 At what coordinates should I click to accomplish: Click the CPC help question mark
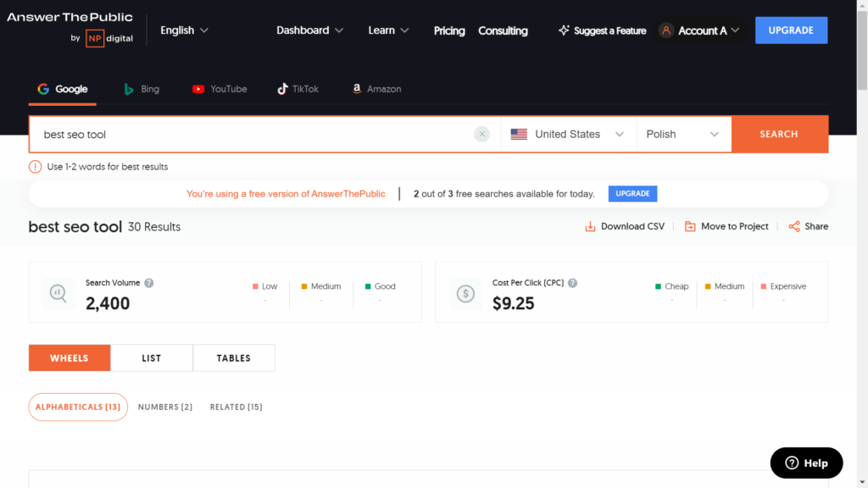tap(572, 283)
